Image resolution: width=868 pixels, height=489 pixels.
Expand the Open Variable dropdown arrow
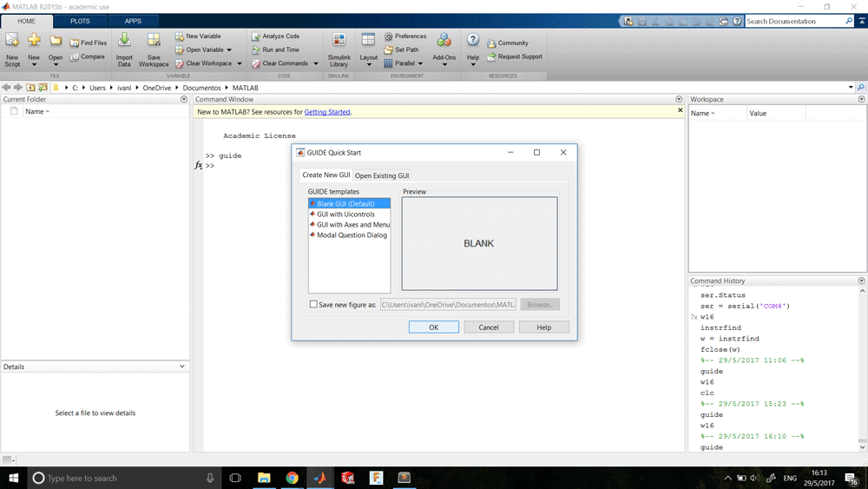pos(229,50)
